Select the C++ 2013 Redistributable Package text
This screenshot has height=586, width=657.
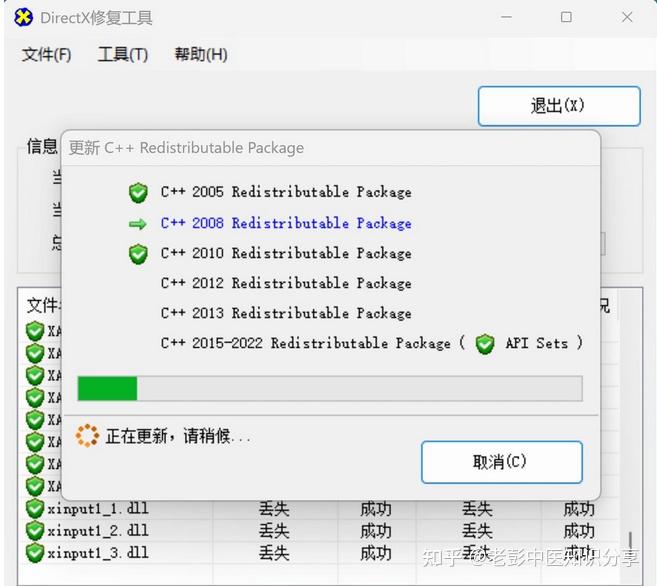[x=286, y=313]
